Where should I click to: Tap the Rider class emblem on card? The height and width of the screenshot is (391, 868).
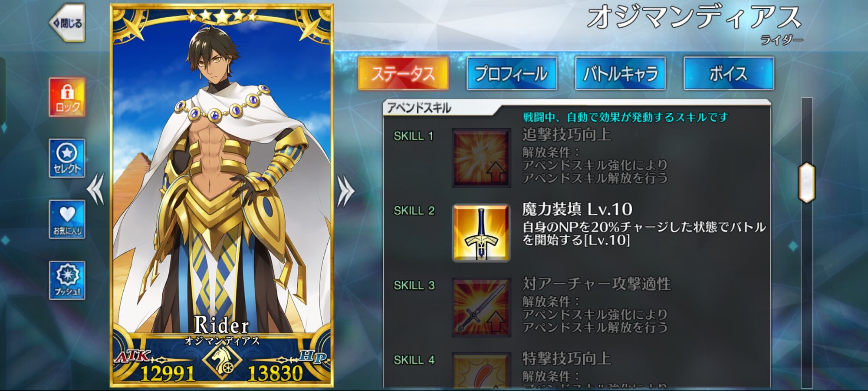tap(222, 360)
